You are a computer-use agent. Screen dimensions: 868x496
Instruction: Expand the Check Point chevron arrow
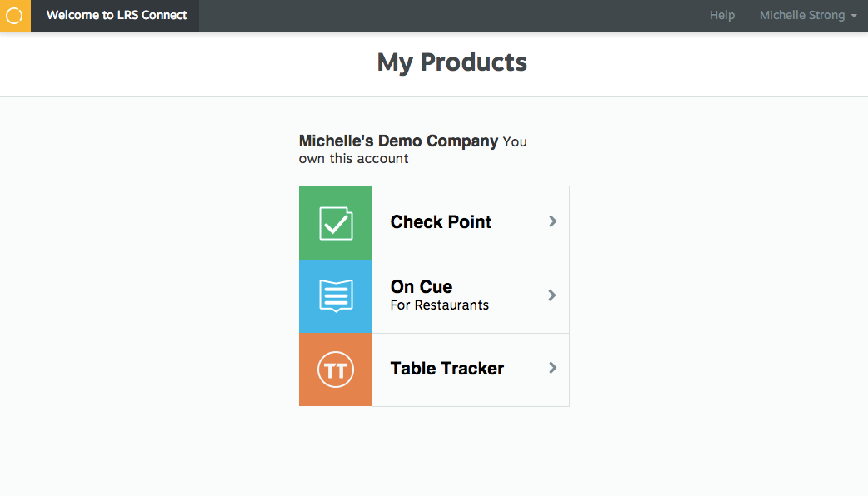coord(552,221)
